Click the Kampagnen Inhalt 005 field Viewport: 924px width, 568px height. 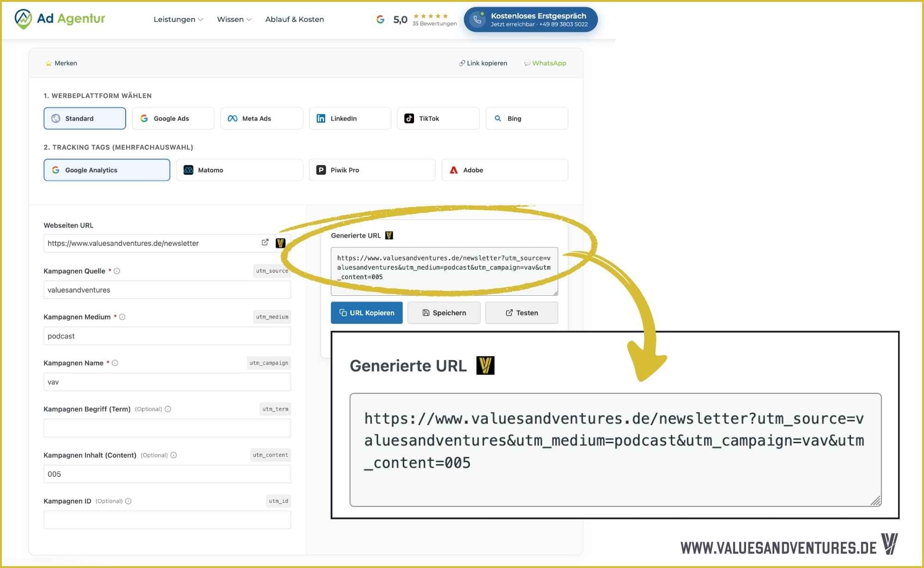pyautogui.click(x=167, y=474)
